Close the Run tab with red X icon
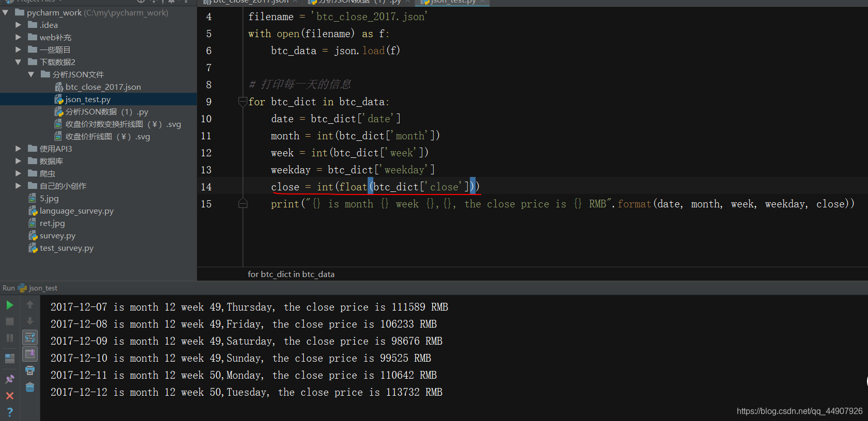Viewport: 868px width, 421px height. click(x=9, y=396)
